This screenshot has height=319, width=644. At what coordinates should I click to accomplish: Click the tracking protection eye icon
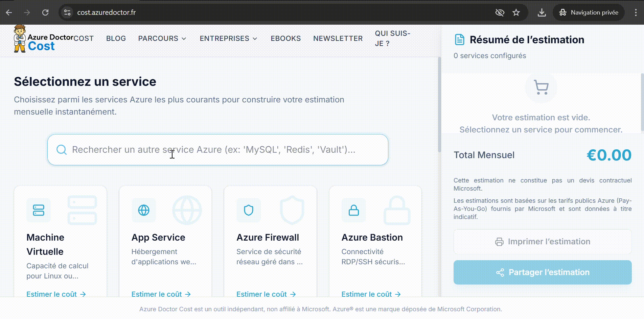[x=500, y=13]
